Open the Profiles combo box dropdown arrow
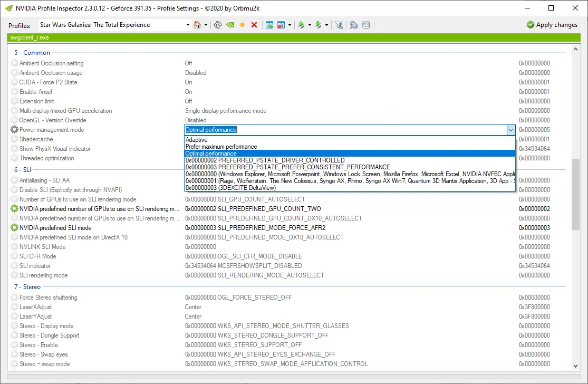 [188, 25]
